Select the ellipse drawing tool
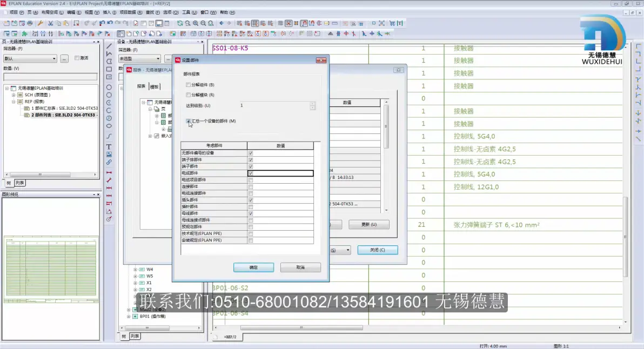 pyautogui.click(x=109, y=126)
